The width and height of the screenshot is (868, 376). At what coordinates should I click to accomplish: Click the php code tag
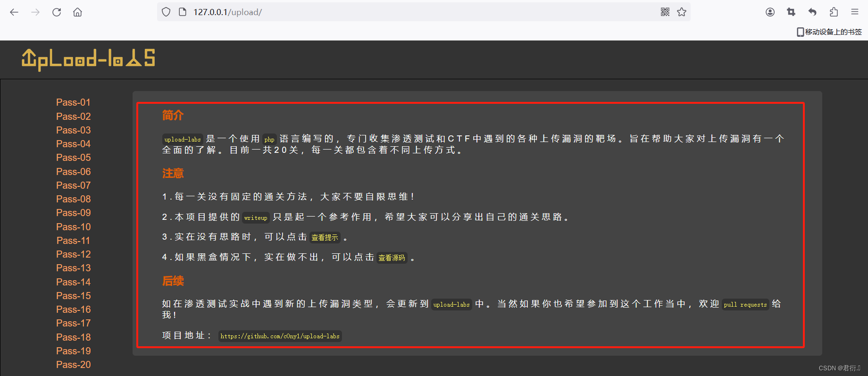pos(269,139)
